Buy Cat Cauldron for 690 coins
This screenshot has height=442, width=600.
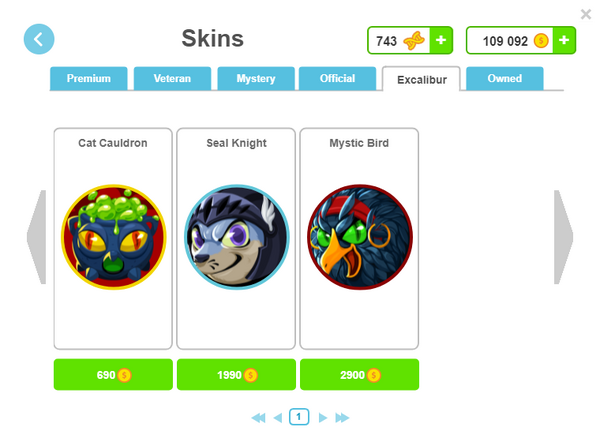click(113, 375)
